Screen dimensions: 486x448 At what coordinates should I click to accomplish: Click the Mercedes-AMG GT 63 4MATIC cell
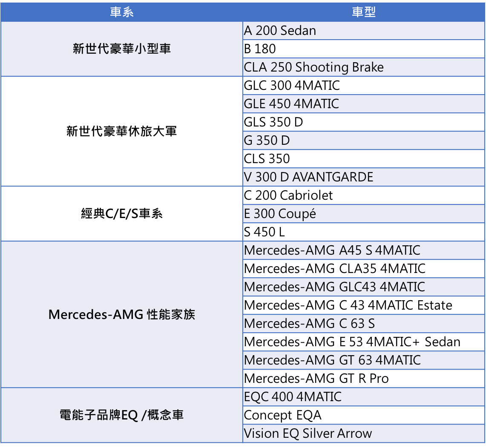pos(364,360)
